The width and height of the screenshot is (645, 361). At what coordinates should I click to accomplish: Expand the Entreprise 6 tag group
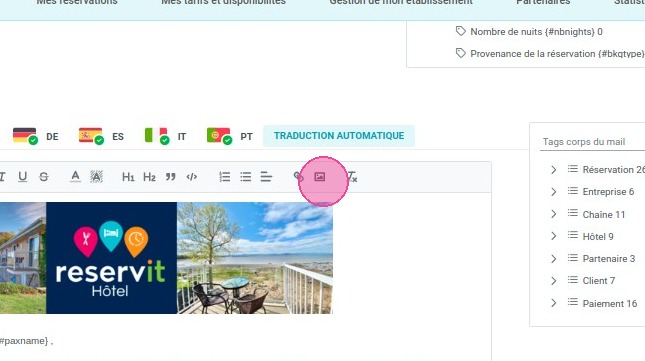[x=554, y=192]
